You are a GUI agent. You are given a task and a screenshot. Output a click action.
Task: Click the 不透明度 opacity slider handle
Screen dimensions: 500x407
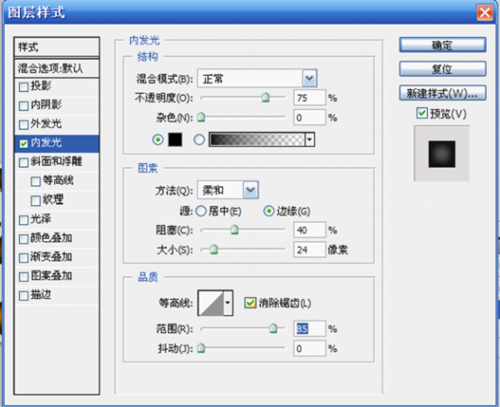pos(265,98)
